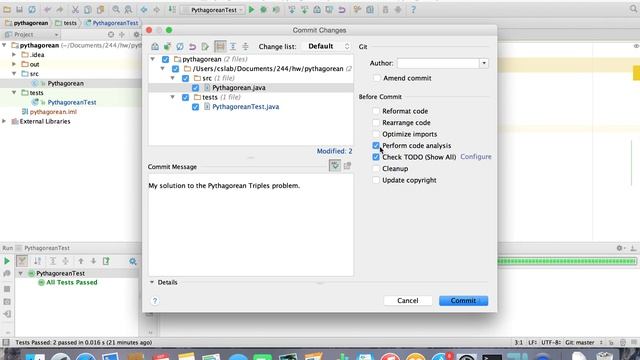This screenshot has height=360, width=640.
Task: Click the Help question mark in main toolbar
Action: (x=413, y=9)
